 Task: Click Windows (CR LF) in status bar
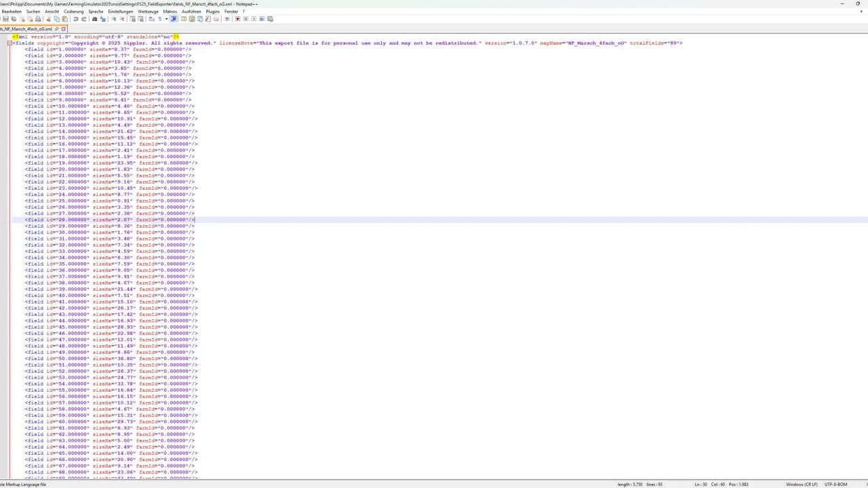point(801,484)
